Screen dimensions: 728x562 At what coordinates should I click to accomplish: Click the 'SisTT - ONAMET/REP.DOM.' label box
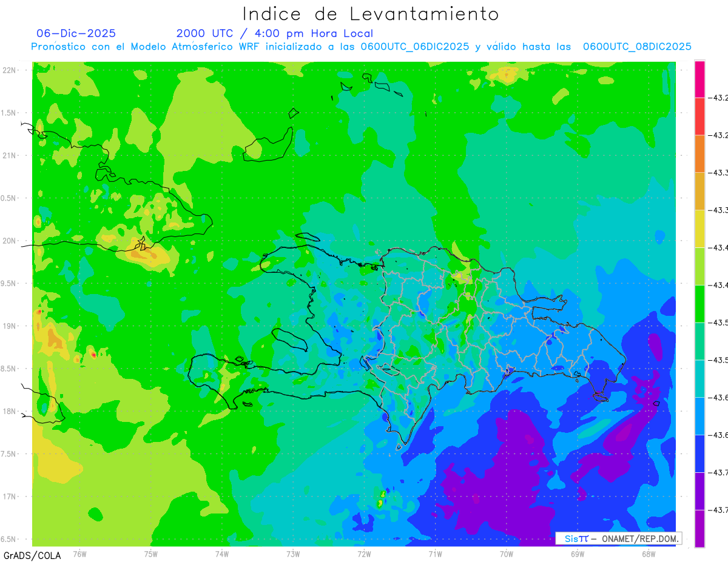618,538
